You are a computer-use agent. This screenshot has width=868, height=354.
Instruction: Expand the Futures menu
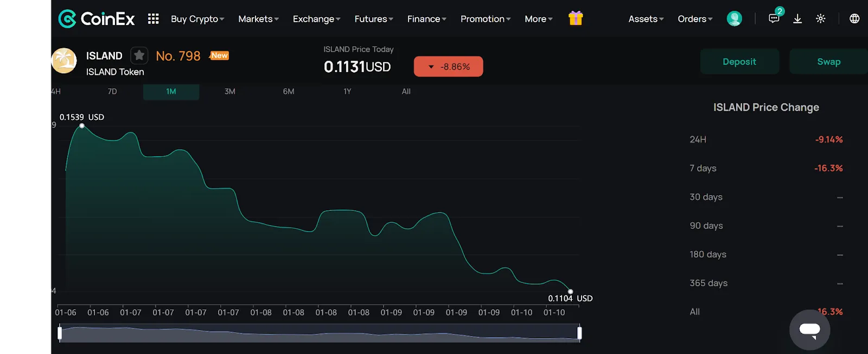[374, 19]
